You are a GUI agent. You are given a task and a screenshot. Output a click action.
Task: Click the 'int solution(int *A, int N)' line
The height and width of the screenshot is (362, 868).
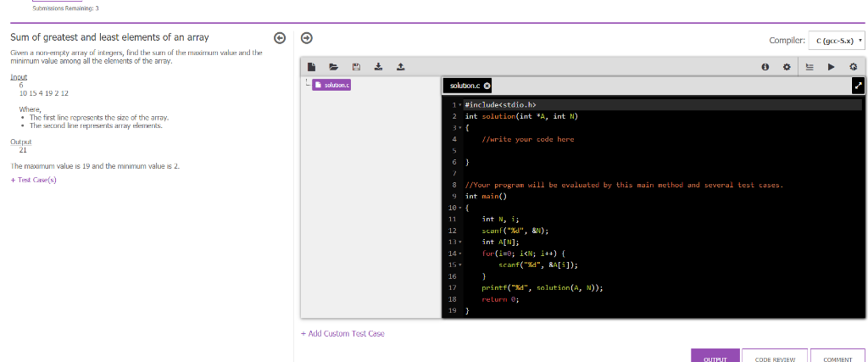(x=521, y=116)
